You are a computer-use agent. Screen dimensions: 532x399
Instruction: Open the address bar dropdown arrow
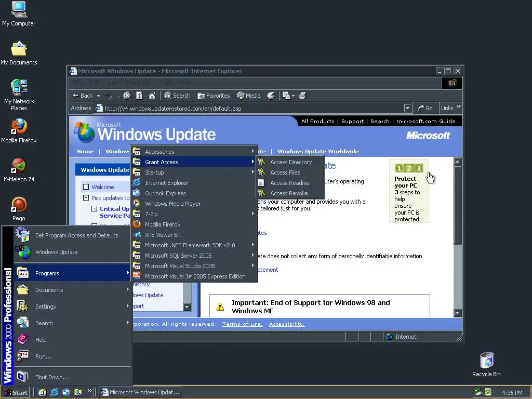click(x=407, y=108)
